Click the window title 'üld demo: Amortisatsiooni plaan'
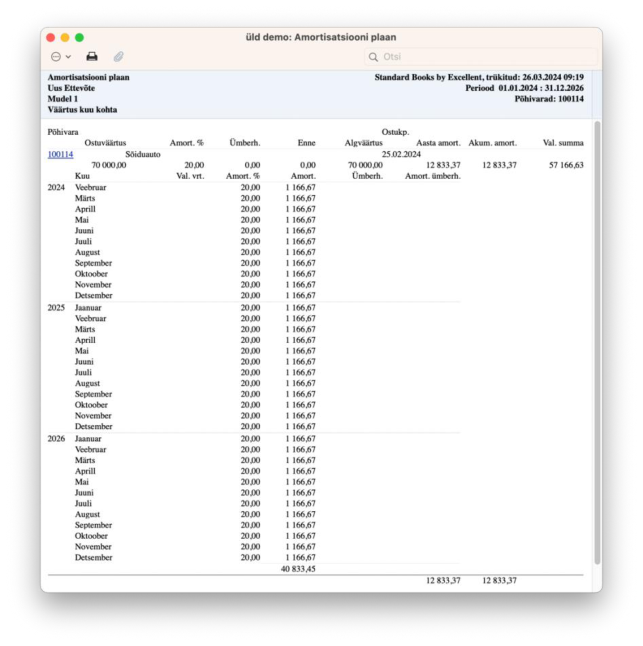The width and height of the screenshot is (643, 646). [x=321, y=37]
